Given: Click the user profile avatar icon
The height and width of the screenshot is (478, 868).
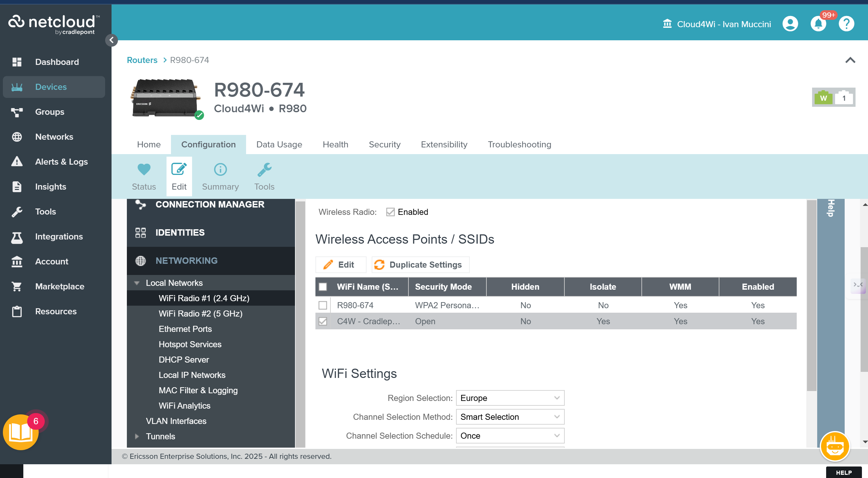Looking at the screenshot, I should coord(790,24).
